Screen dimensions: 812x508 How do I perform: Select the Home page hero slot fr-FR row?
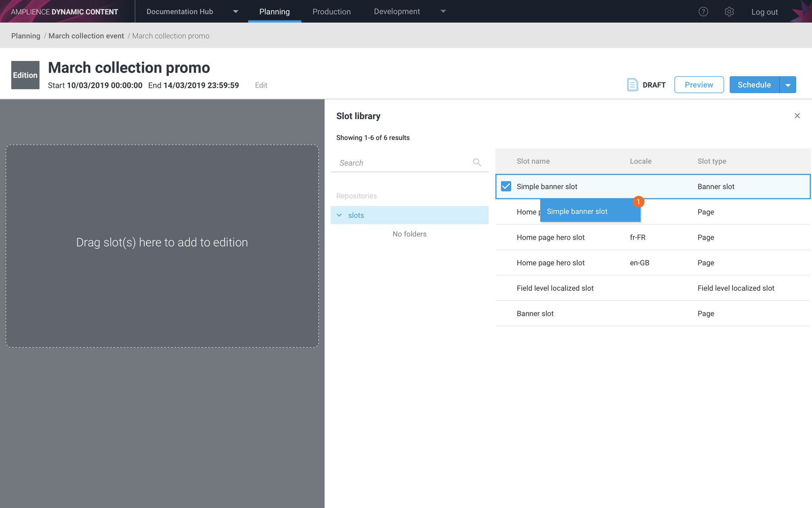pyautogui.click(x=605, y=237)
